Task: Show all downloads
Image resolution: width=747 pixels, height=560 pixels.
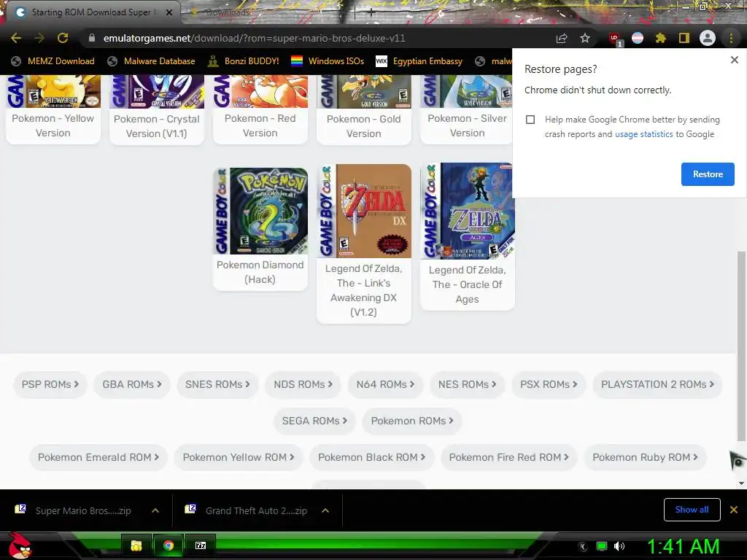Action: 692,510
